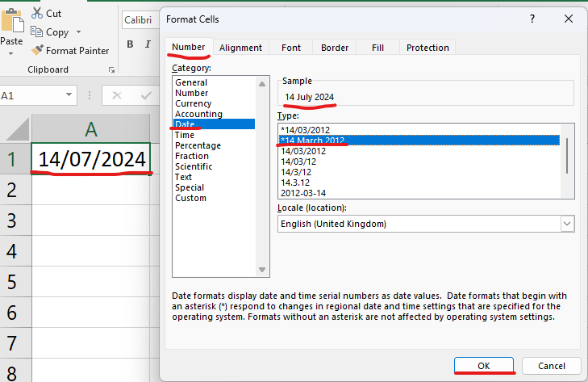Select row 5 header
This screenshot has height=382, width=588.
(15, 282)
